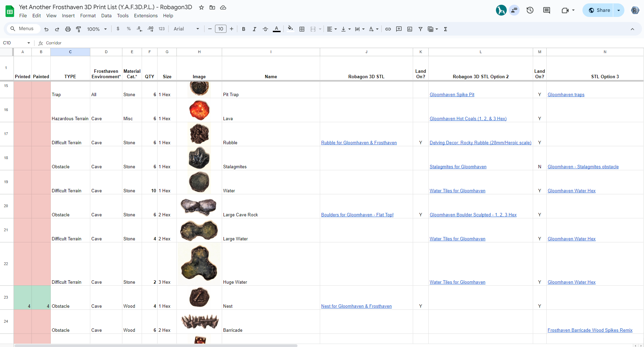Open Boulders for Gloomhaven - Flat Top! link
Viewport: 644px width, 347px height.
click(x=357, y=215)
